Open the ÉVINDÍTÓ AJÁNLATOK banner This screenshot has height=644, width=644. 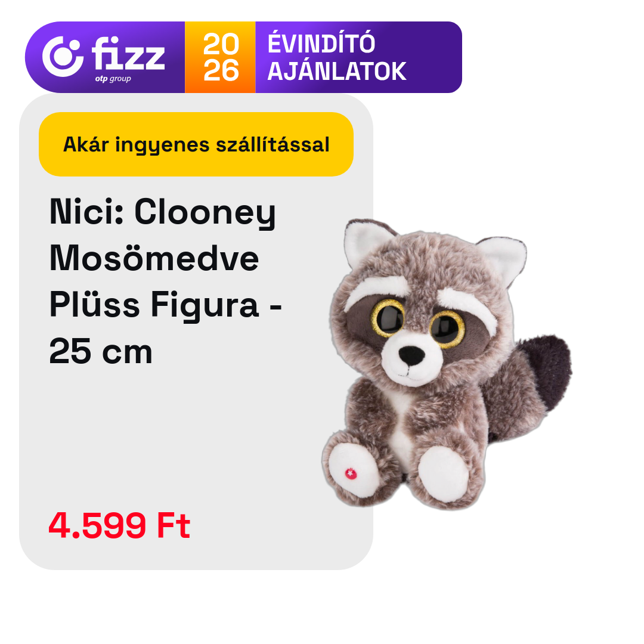(x=243, y=57)
